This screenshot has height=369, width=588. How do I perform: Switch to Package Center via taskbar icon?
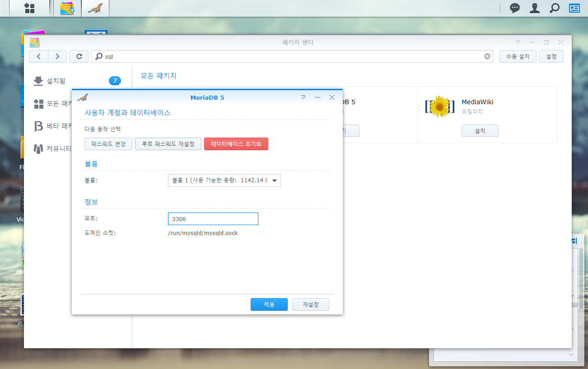pyautogui.click(x=67, y=8)
